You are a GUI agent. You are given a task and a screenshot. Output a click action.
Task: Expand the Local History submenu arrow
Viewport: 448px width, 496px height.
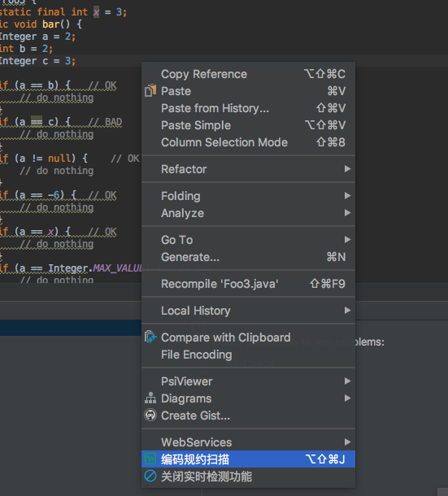pos(347,311)
